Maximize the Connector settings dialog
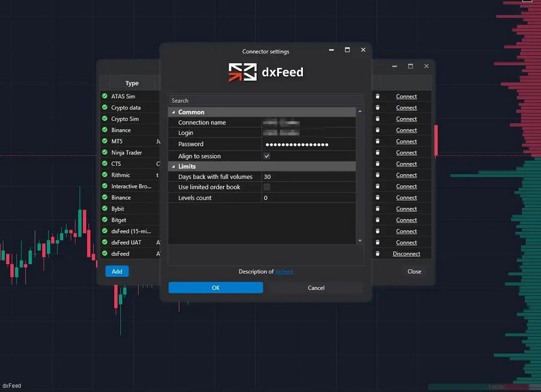541x392 pixels. (x=347, y=50)
